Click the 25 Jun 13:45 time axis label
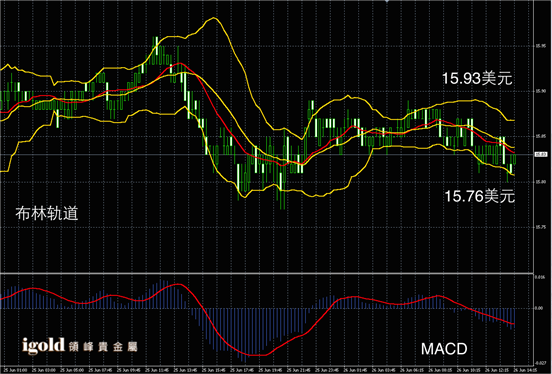The image size is (552, 374). tap(185, 370)
